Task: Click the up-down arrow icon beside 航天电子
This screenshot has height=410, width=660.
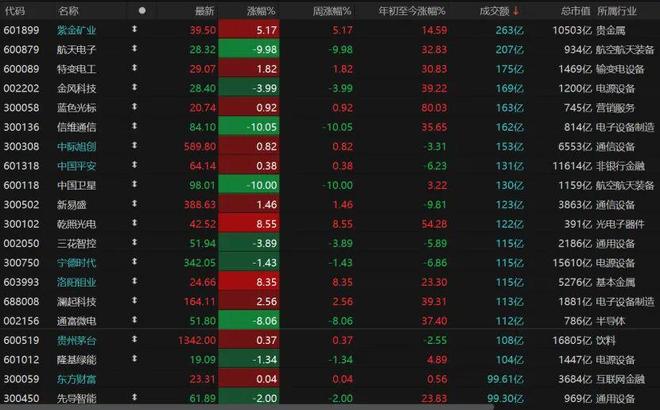Action: pyautogui.click(x=134, y=48)
